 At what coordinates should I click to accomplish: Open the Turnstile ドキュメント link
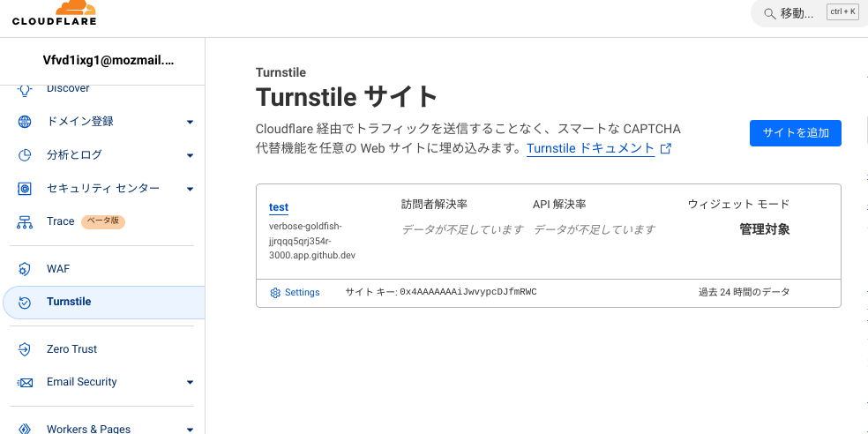pyautogui.click(x=591, y=148)
